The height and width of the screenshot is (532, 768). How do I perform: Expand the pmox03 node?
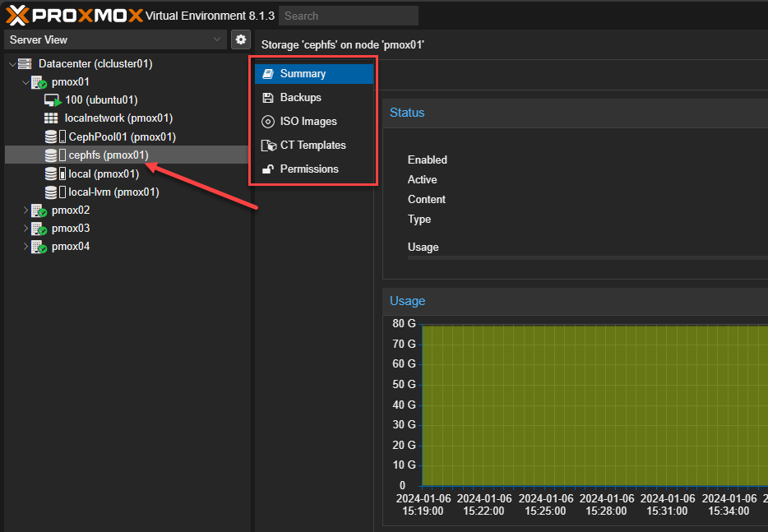(25, 229)
